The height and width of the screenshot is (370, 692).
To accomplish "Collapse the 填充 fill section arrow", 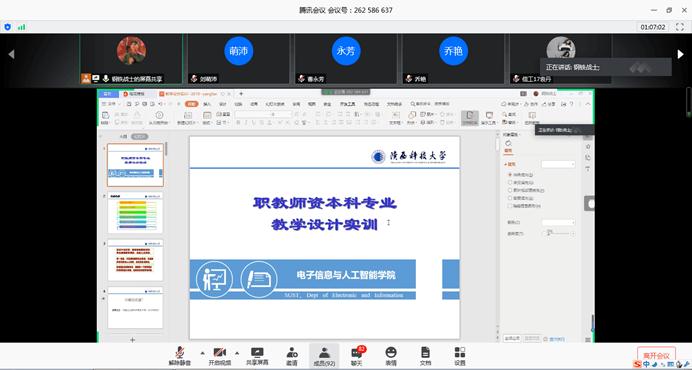I will pos(506,164).
